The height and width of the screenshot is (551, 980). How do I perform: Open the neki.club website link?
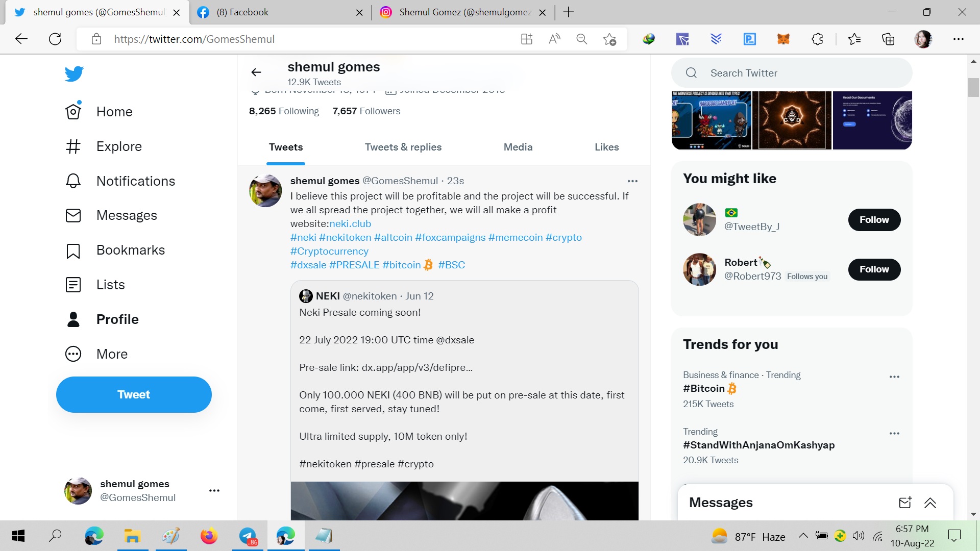tap(350, 224)
